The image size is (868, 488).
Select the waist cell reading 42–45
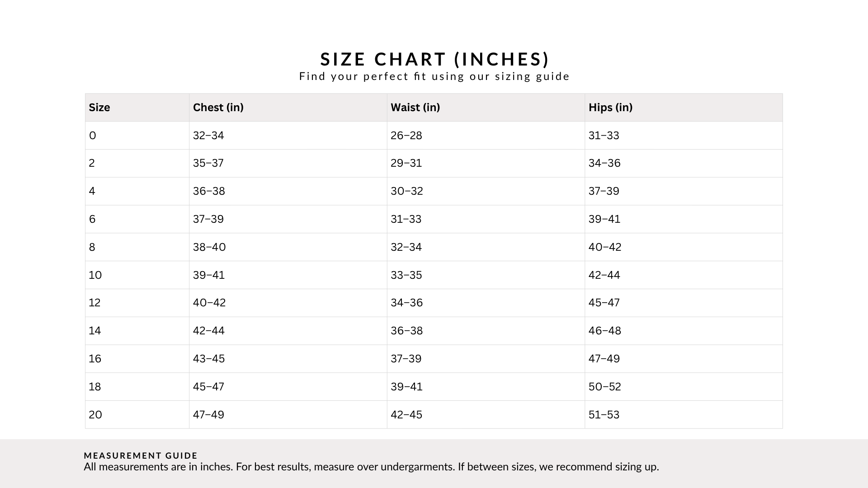[x=406, y=415]
